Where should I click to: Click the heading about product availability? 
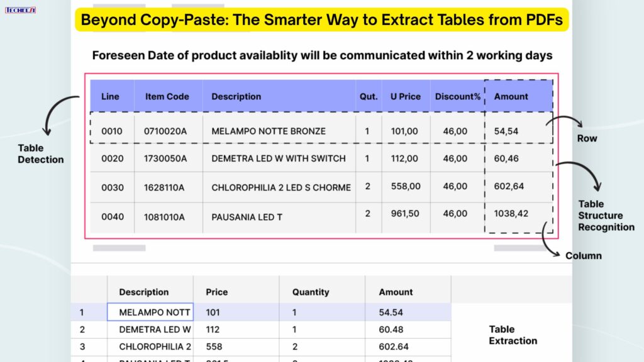(322, 55)
